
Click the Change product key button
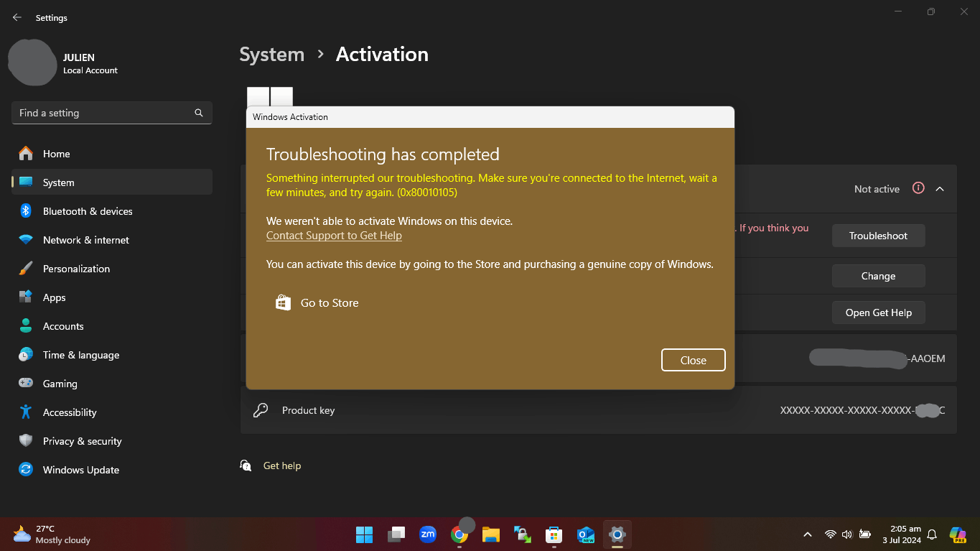[x=878, y=276]
